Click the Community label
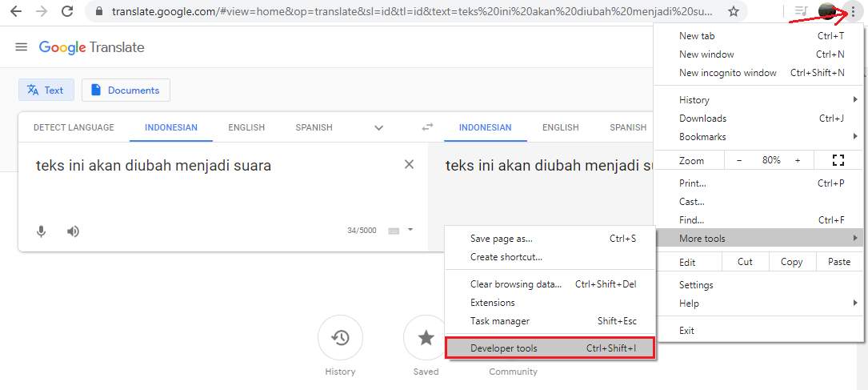Image resolution: width=868 pixels, height=390 pixels. [513, 372]
